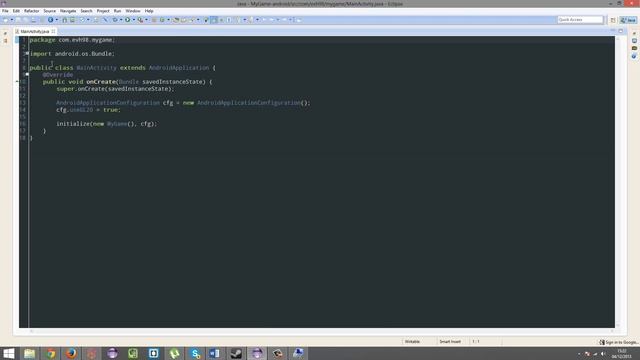
Task: Maximize the editor area
Action: [x=620, y=31]
